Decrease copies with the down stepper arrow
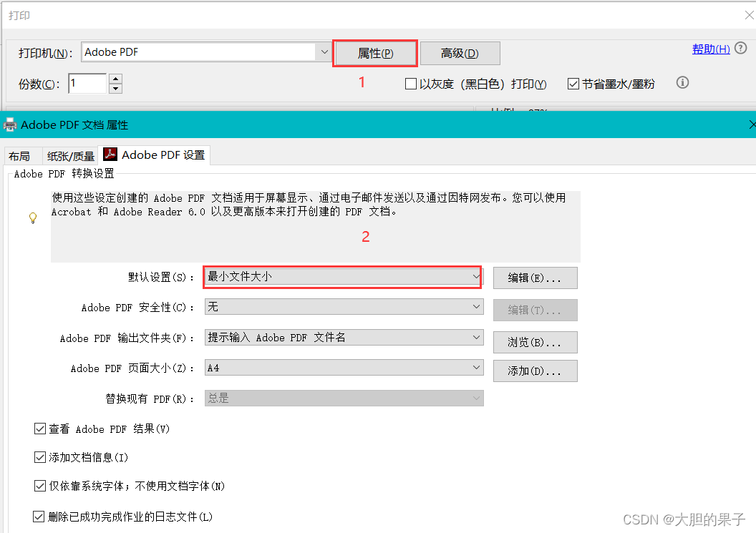 coord(116,89)
